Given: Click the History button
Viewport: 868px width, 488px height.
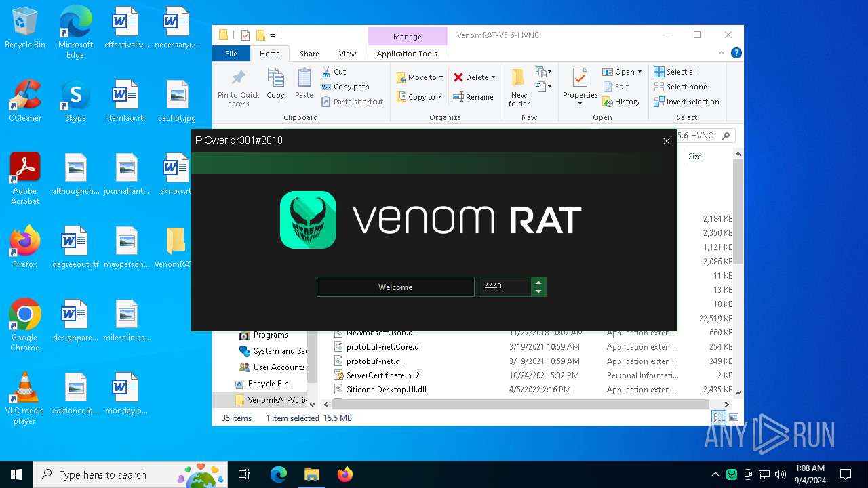Looking at the screenshot, I should (x=621, y=102).
